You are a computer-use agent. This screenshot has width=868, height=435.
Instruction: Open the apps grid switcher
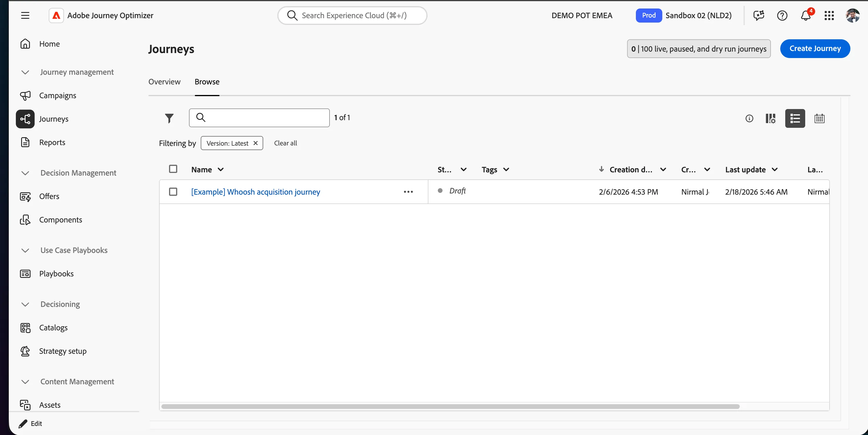click(x=829, y=16)
